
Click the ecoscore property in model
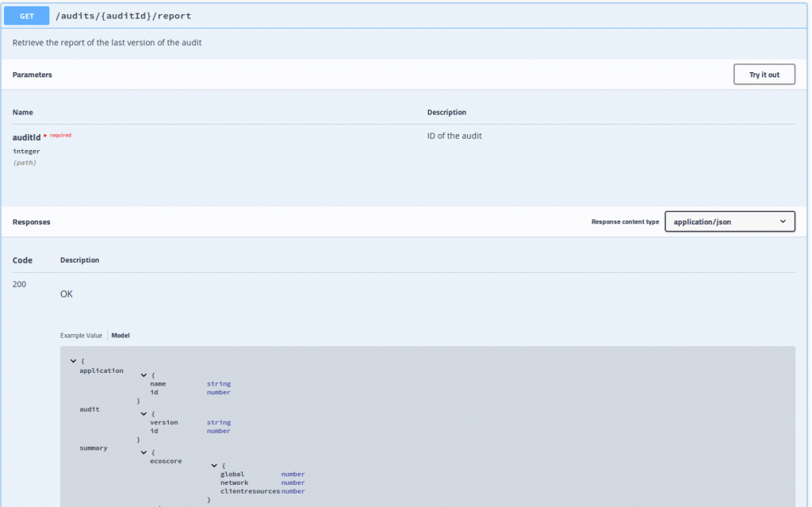click(166, 461)
